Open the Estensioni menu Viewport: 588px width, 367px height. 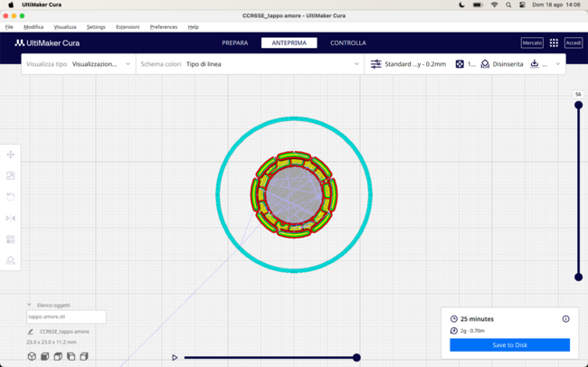tap(128, 27)
